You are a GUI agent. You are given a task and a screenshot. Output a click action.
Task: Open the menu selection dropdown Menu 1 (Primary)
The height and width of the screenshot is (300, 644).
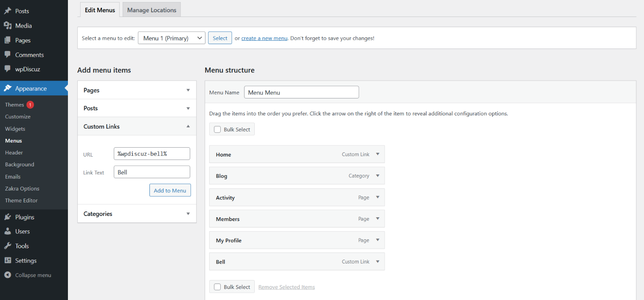[172, 38]
